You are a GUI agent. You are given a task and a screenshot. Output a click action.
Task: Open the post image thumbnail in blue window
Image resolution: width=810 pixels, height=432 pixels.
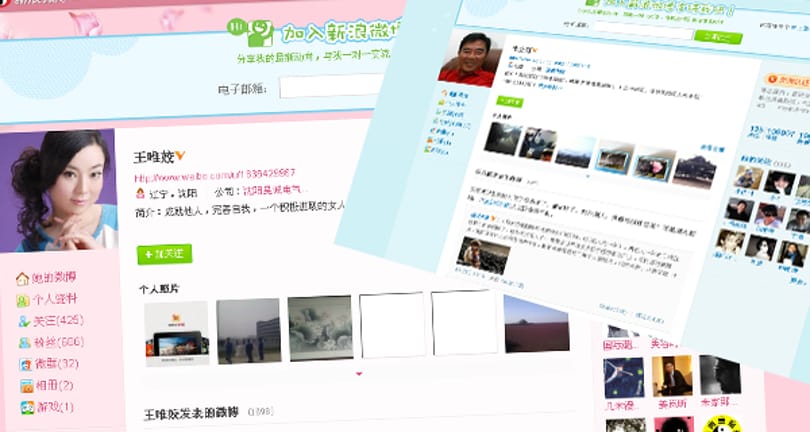(x=483, y=256)
